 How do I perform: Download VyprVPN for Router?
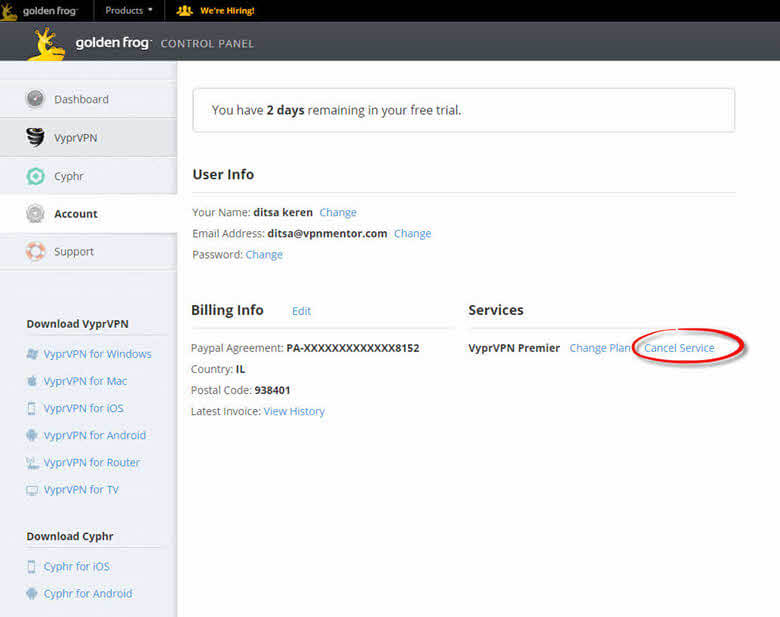92,463
